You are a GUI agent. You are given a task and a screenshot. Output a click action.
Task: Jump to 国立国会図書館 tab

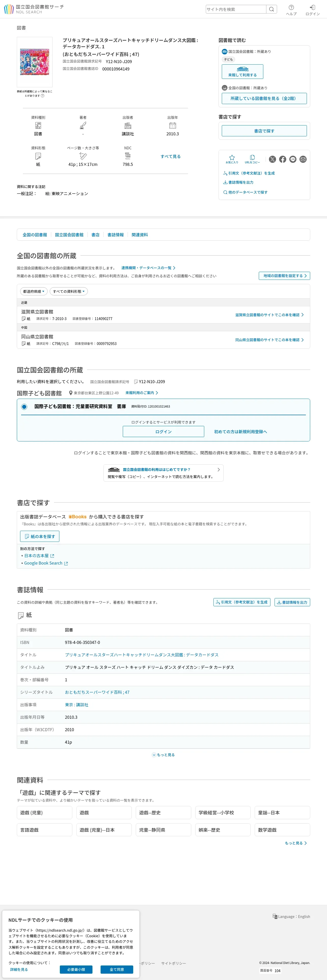(x=69, y=235)
